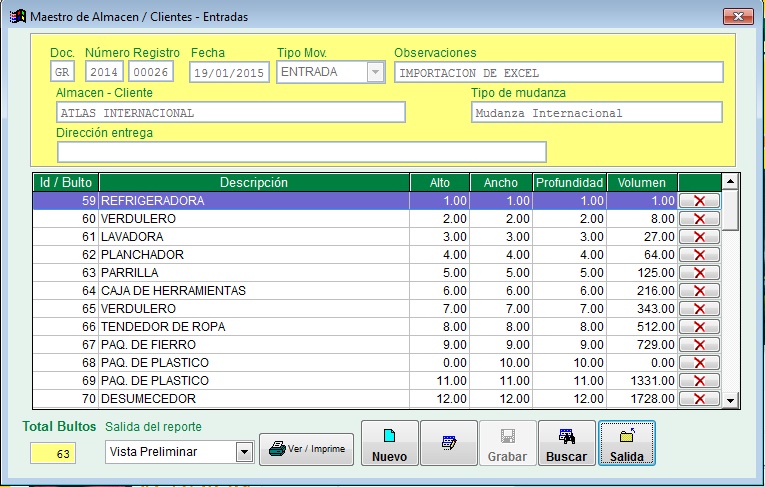Click the Dirección entrega input field
The image size is (765, 487).
302,152
